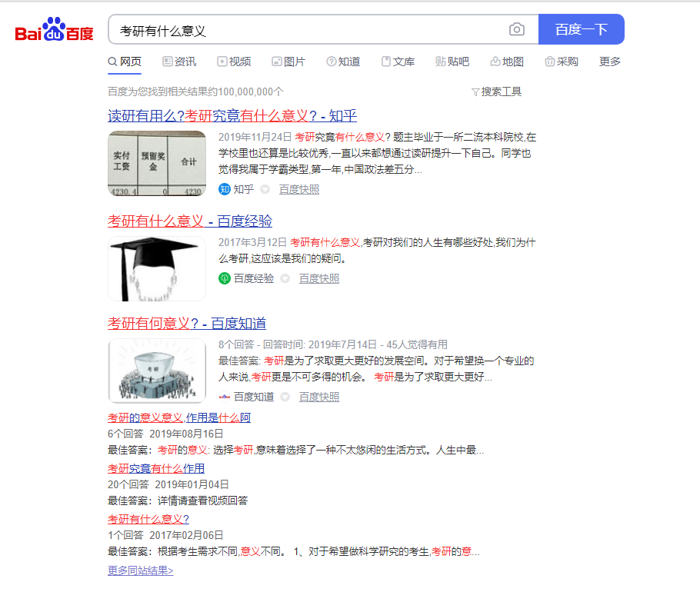Expand dropdown arrow next to 知乎
The width and height of the screenshot is (700, 592).
265,190
